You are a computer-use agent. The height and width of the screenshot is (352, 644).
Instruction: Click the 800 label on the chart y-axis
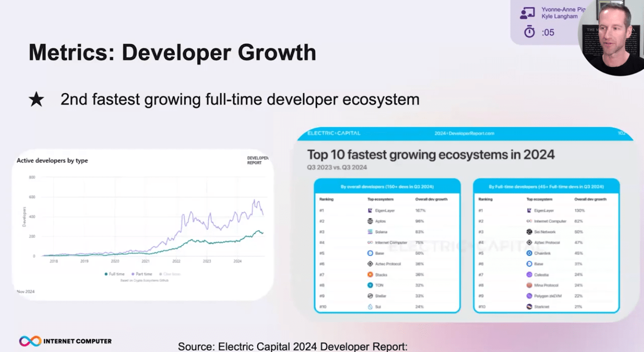[32, 177]
